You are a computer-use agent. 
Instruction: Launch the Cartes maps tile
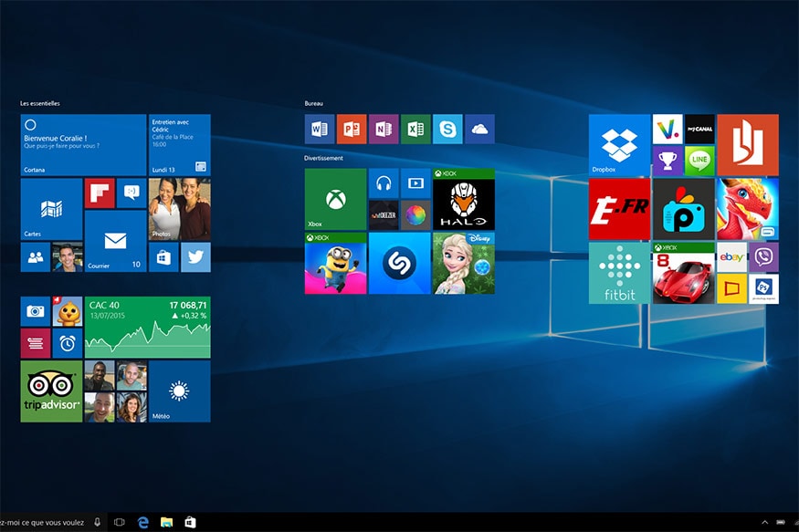coord(51,209)
